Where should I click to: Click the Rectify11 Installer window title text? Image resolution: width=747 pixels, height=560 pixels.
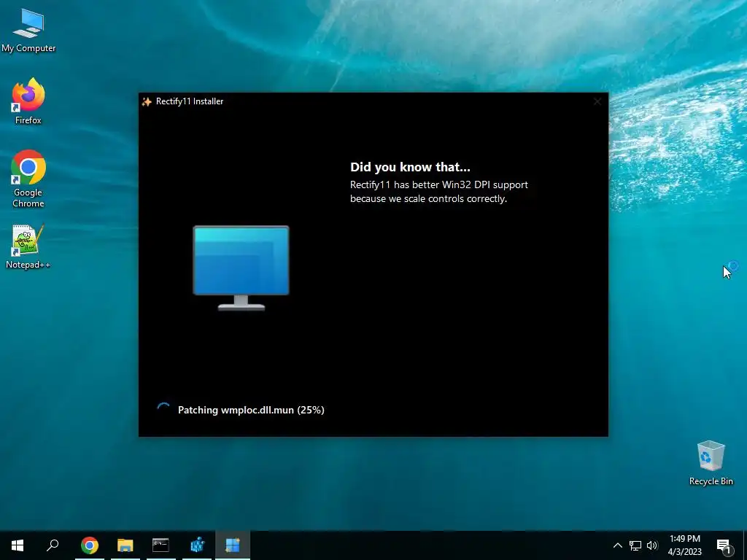point(190,101)
